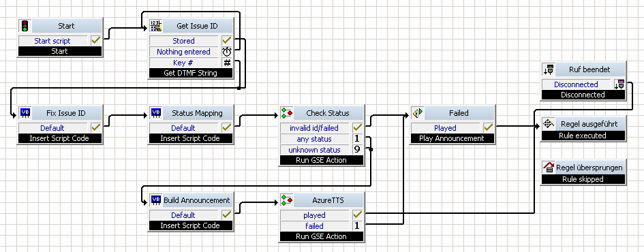
Task: Select the AzureTTS block title
Action: click(x=328, y=200)
